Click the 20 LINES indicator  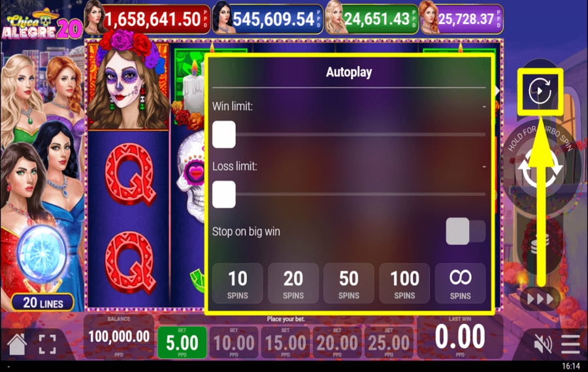point(42,303)
